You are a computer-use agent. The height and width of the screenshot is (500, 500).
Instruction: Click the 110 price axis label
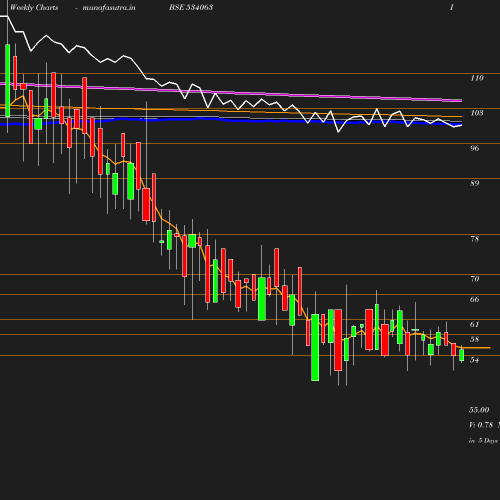pyautogui.click(x=477, y=78)
